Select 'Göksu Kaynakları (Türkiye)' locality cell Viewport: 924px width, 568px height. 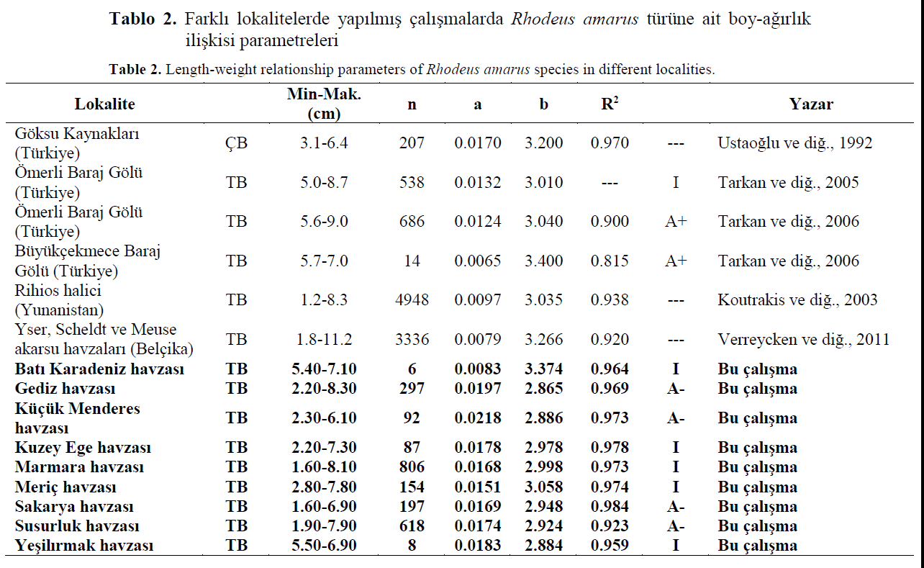78,143
